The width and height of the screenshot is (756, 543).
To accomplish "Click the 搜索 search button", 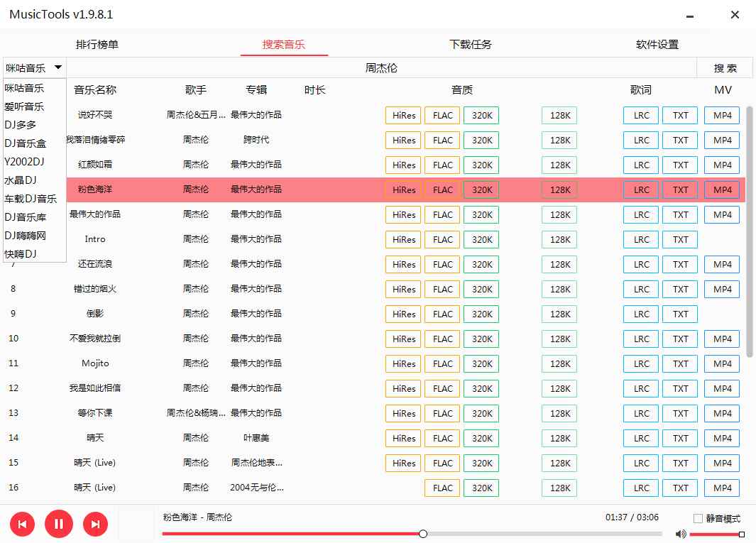I will [x=725, y=68].
